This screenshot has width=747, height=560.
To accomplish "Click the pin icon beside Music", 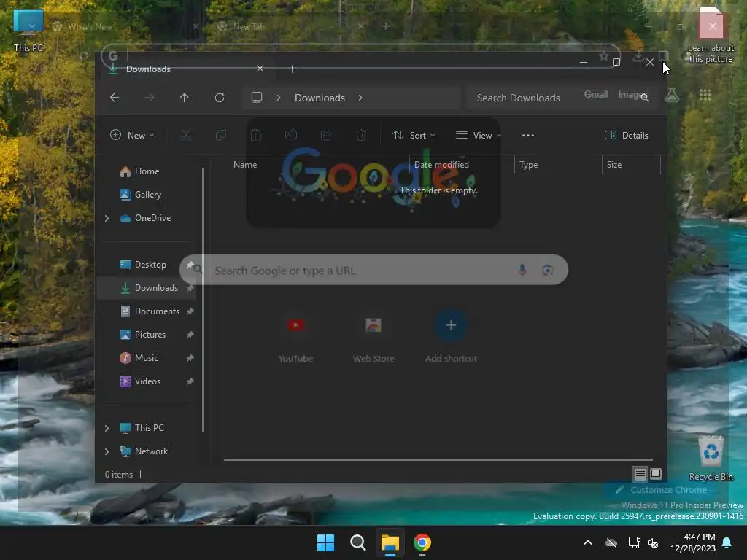I will (190, 358).
